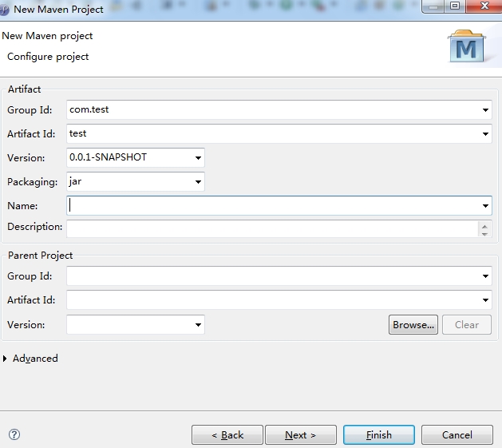
Task: Click the Finish button
Action: coord(379,435)
